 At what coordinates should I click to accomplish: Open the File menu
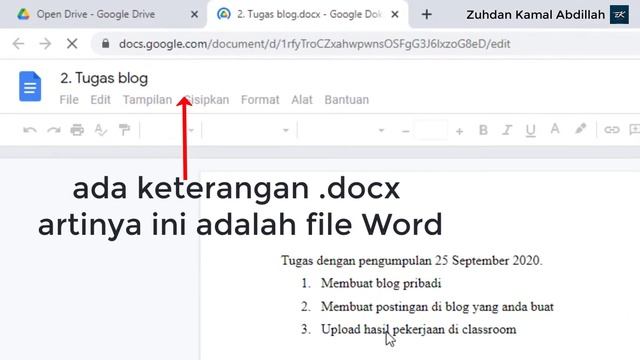point(69,100)
